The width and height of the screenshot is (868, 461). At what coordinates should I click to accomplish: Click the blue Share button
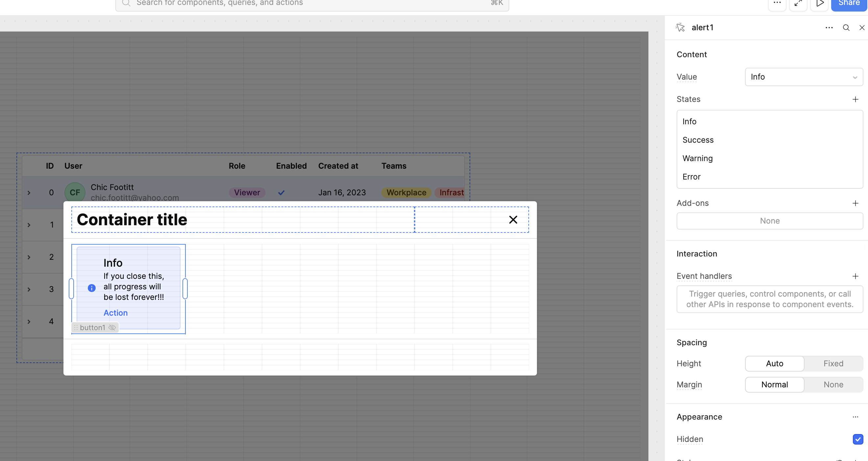tap(849, 4)
